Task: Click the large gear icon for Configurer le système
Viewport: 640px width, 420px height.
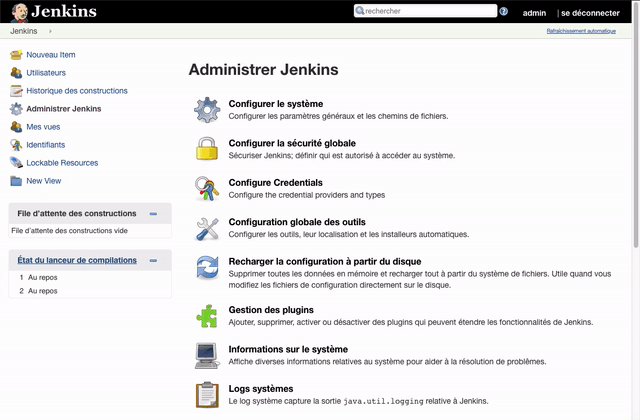Action: point(207,110)
